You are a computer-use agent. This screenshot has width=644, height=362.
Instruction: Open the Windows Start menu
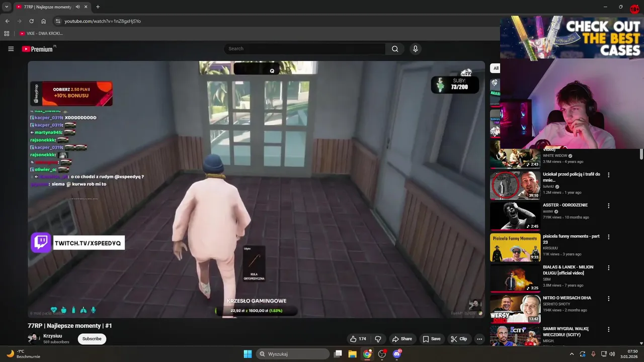pos(248,354)
